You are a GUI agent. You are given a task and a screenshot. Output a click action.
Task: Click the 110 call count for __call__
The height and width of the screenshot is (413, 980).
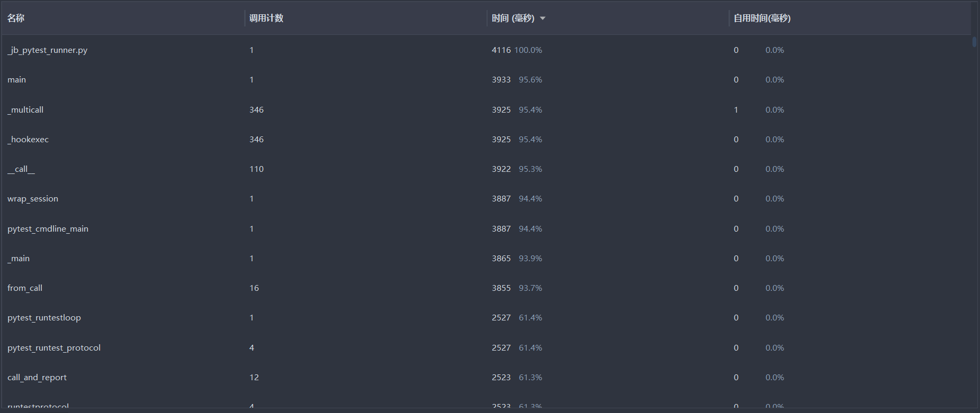pos(257,169)
